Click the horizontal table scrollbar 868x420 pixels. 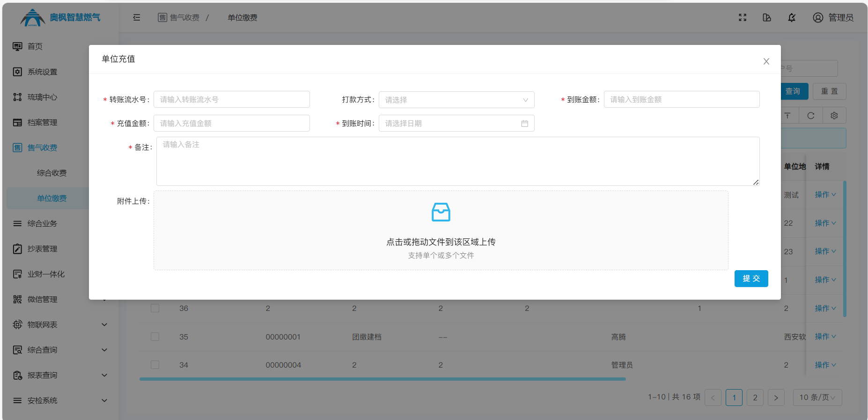(383, 379)
